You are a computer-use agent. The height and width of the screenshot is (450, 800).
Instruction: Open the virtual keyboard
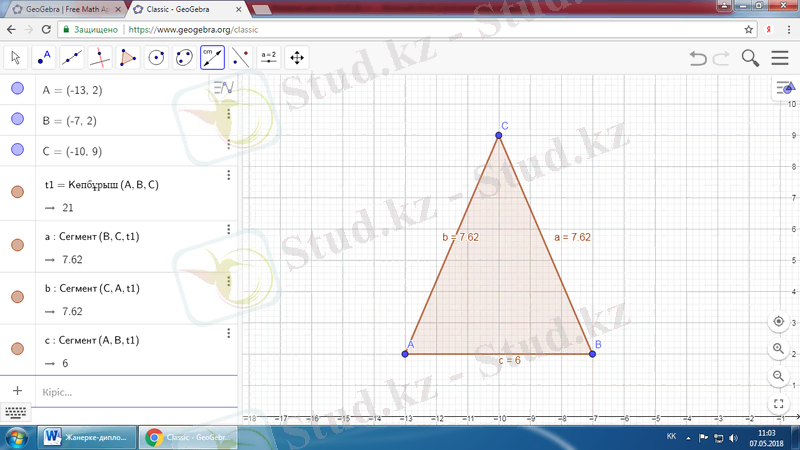pyautogui.click(x=15, y=412)
